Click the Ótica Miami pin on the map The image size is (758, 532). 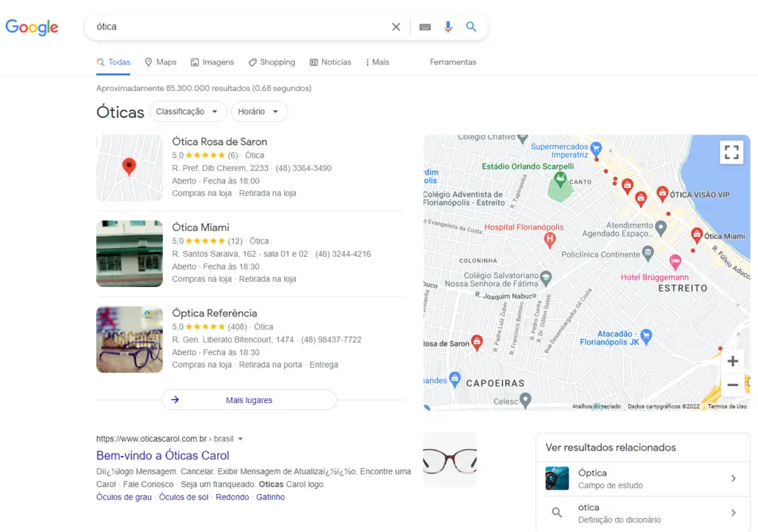click(697, 235)
